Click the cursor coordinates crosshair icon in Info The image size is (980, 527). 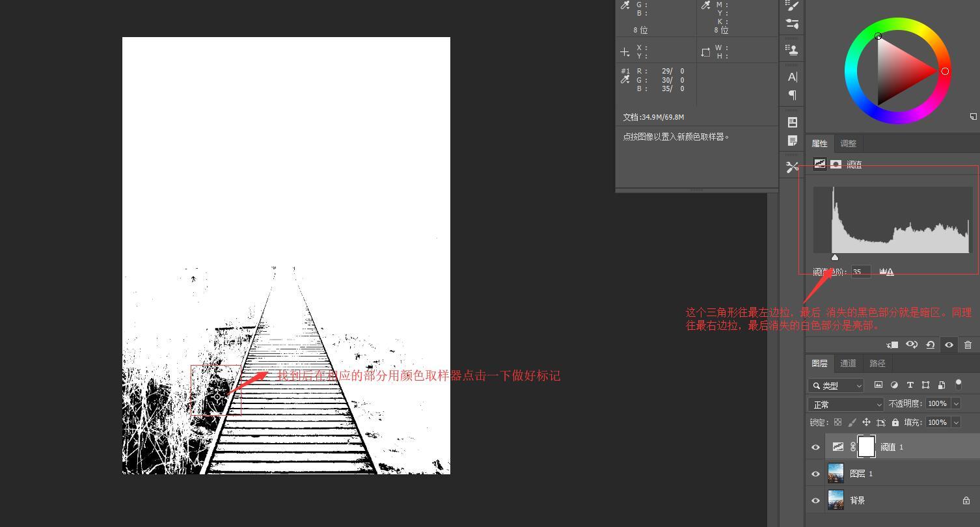625,52
